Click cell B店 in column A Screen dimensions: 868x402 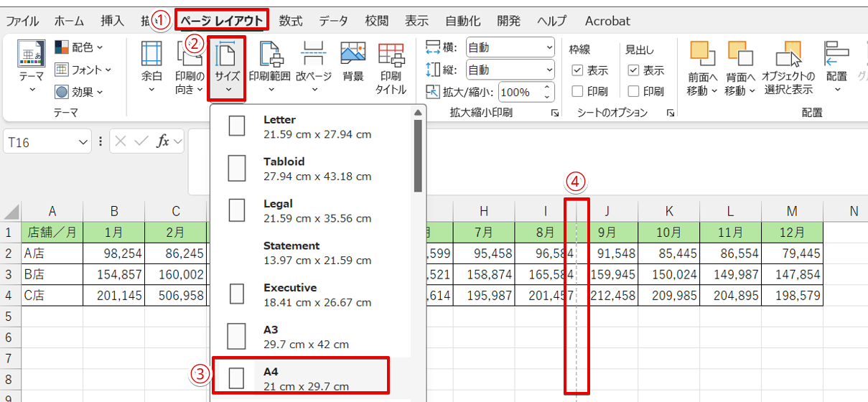52,274
